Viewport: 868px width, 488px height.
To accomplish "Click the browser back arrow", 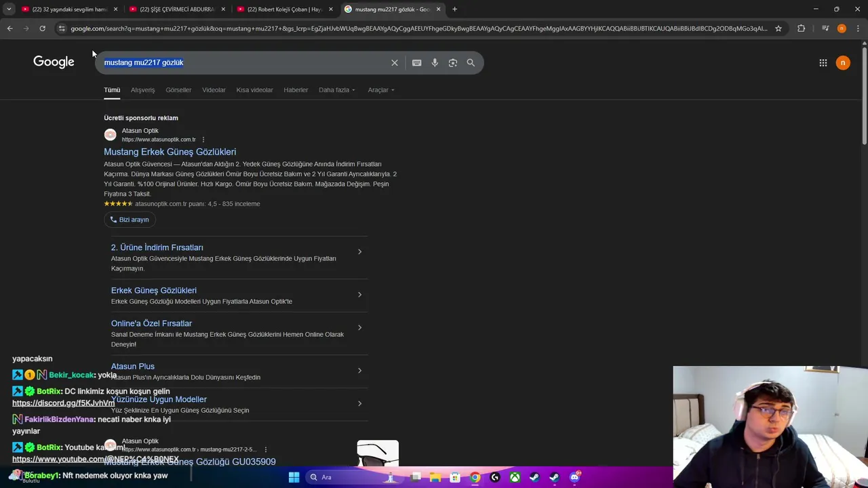I will (x=9, y=28).
